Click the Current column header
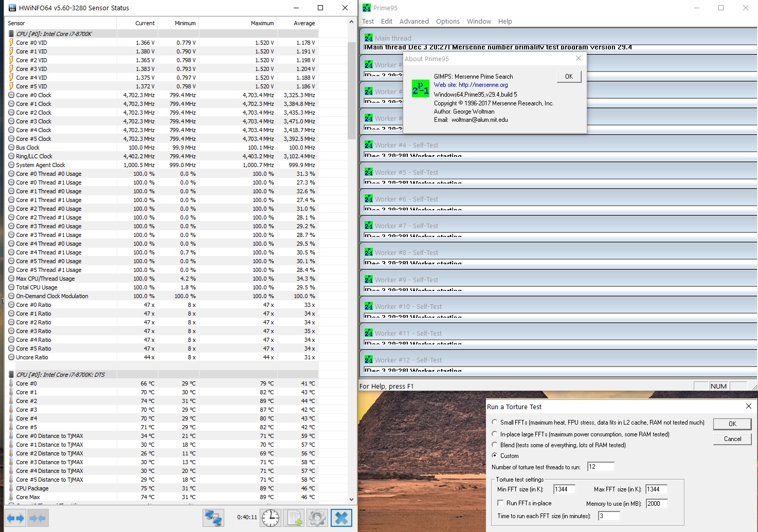 (137, 23)
